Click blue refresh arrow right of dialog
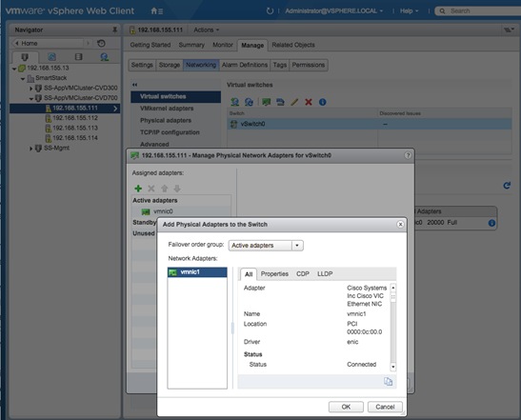The image size is (521, 420). click(x=507, y=186)
